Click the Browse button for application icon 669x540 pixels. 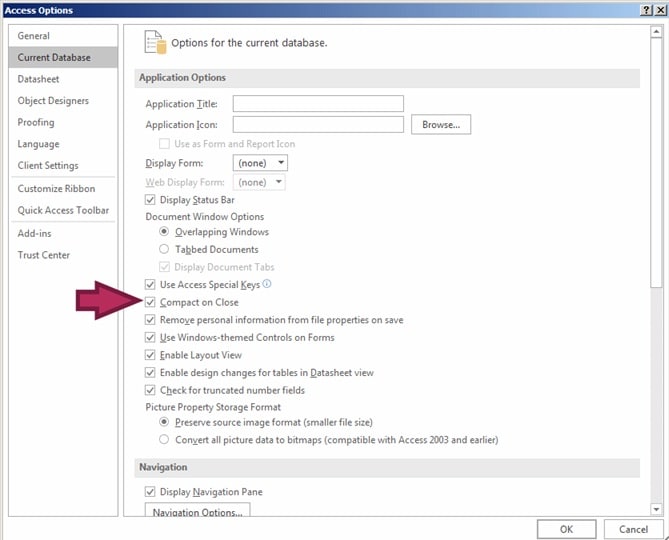441,125
